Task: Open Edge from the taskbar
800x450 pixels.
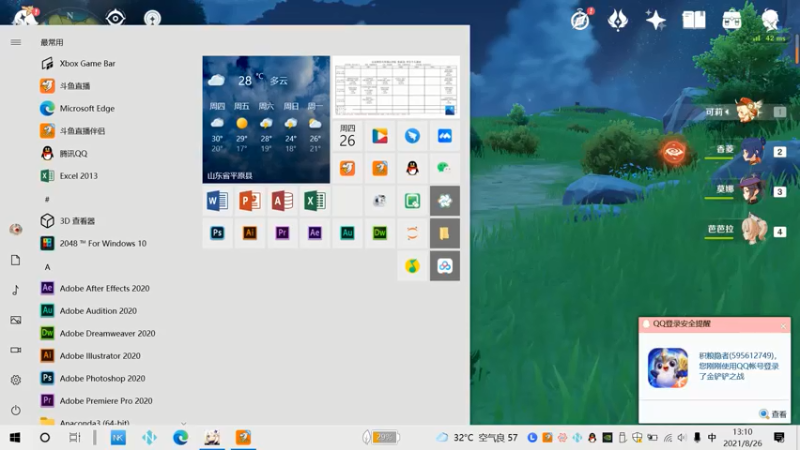Action: point(180,438)
